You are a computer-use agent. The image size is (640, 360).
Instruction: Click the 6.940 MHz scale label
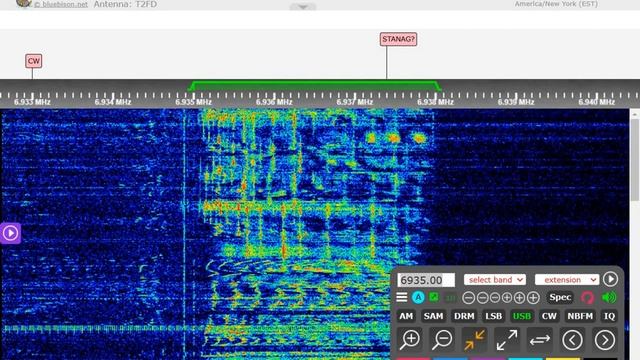coord(596,102)
